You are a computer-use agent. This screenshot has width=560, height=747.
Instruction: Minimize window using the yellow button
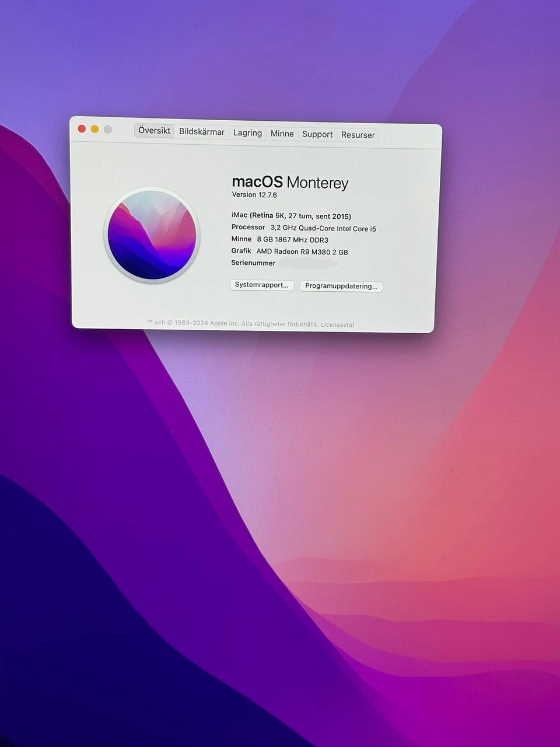pos(95,129)
